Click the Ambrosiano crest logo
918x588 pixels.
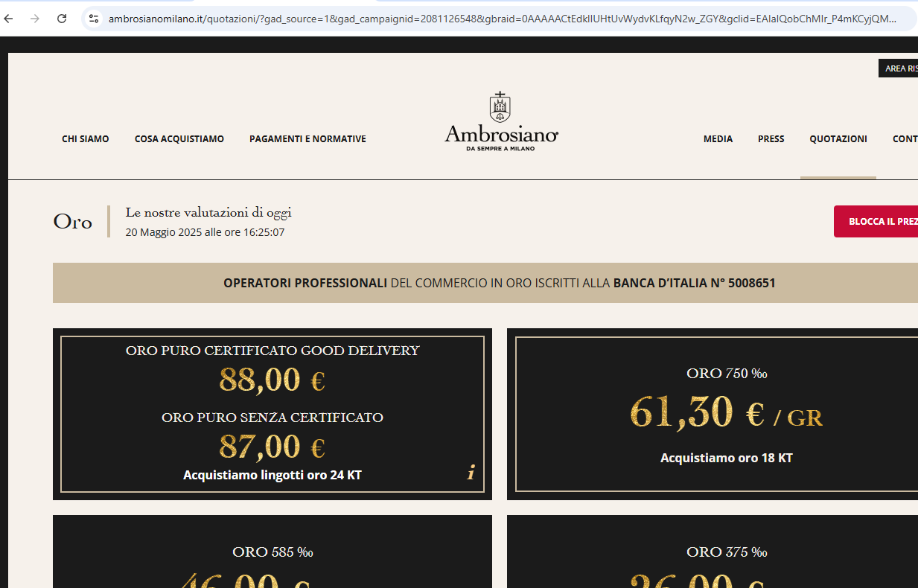[x=500, y=107]
